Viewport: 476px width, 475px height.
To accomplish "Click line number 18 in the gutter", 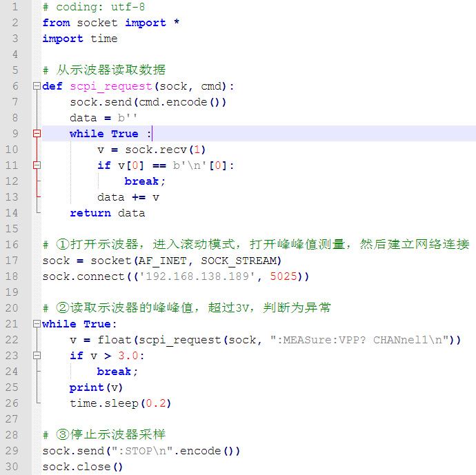I will point(12,276).
